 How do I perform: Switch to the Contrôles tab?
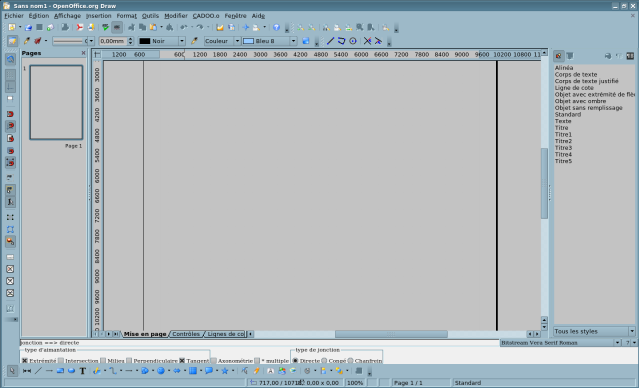coord(186,334)
